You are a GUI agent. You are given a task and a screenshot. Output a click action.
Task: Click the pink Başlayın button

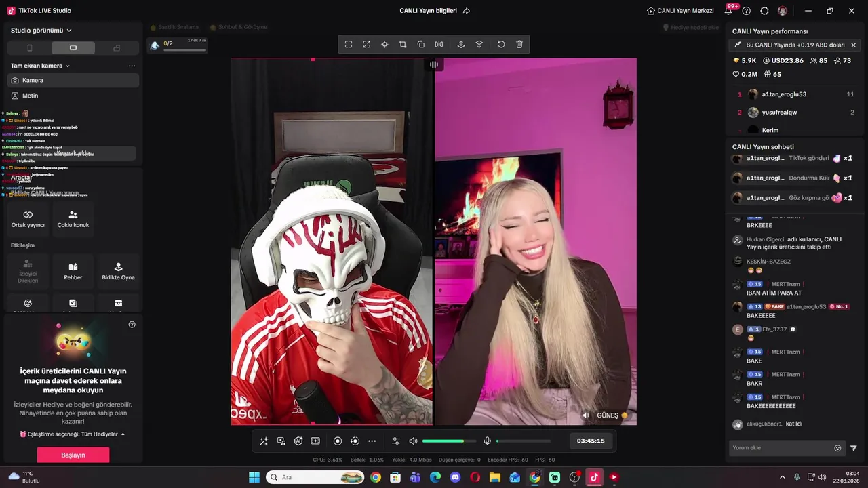pyautogui.click(x=73, y=455)
